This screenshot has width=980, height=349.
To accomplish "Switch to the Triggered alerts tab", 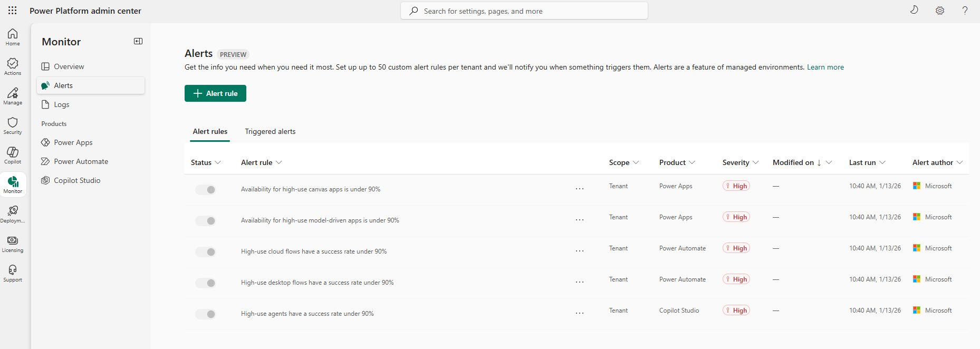I will pyautogui.click(x=270, y=132).
